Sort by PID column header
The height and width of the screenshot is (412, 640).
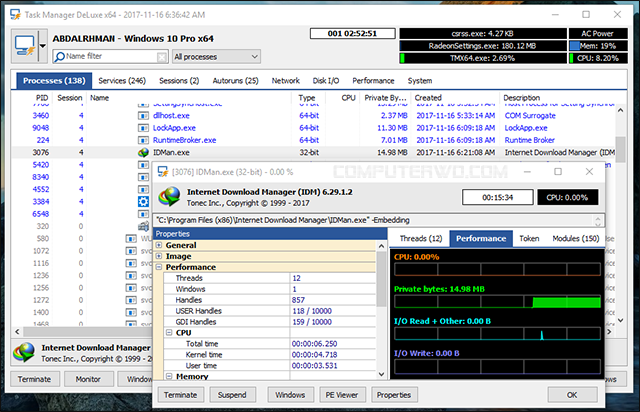(42, 98)
